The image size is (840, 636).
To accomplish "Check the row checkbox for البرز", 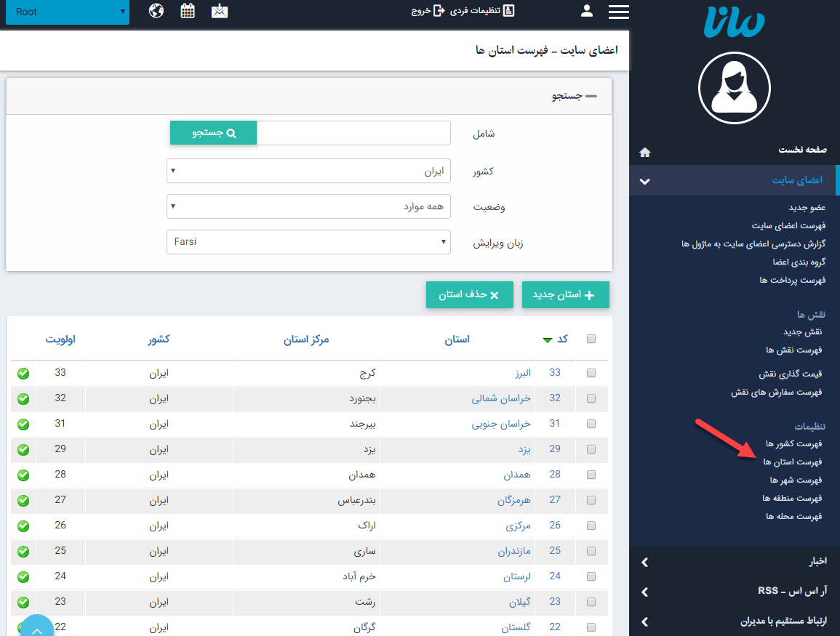I will point(591,373).
